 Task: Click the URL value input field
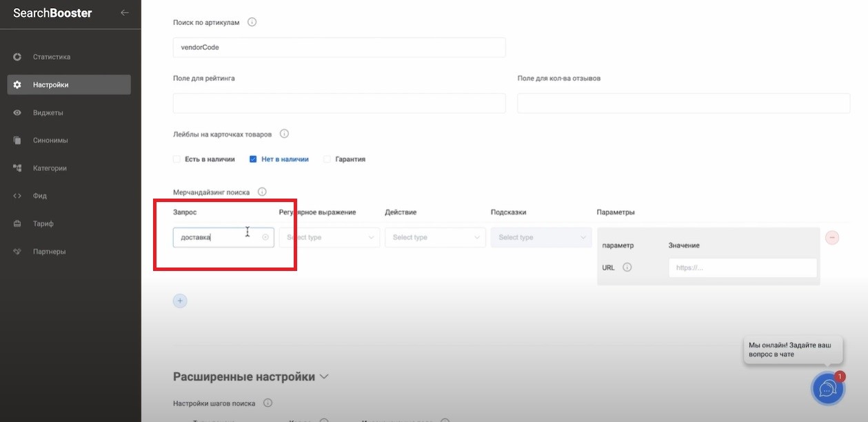click(x=742, y=268)
